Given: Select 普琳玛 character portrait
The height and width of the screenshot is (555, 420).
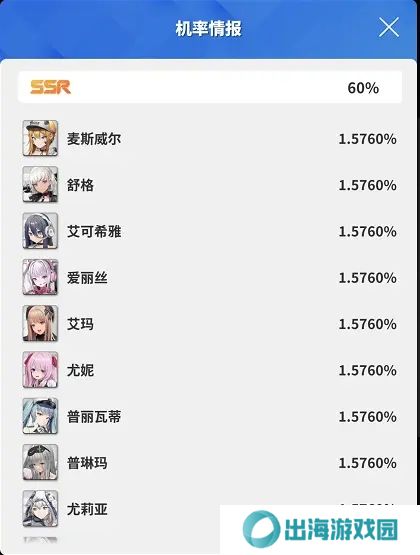Looking at the screenshot, I should point(40,463).
